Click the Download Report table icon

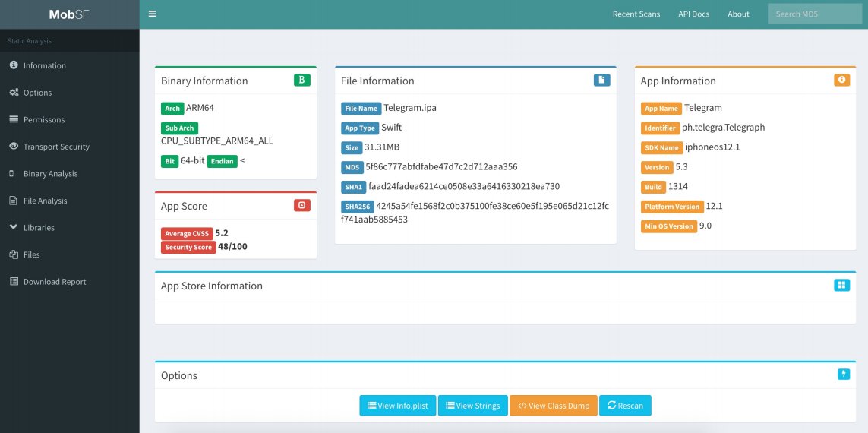pos(14,281)
